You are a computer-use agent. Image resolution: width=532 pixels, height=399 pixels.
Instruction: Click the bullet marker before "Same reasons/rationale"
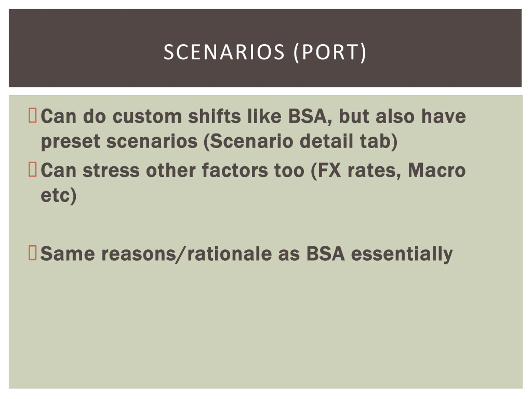tap(32, 253)
